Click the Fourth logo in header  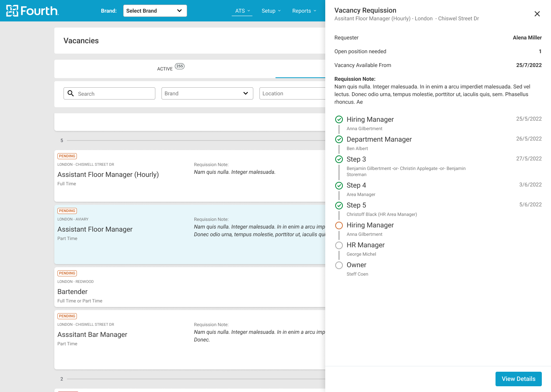(33, 11)
